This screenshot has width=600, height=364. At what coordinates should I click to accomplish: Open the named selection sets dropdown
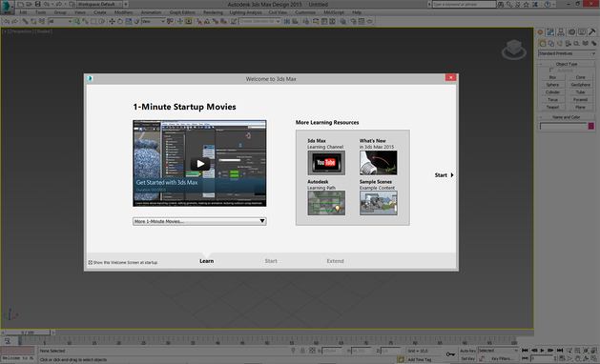[259, 21]
